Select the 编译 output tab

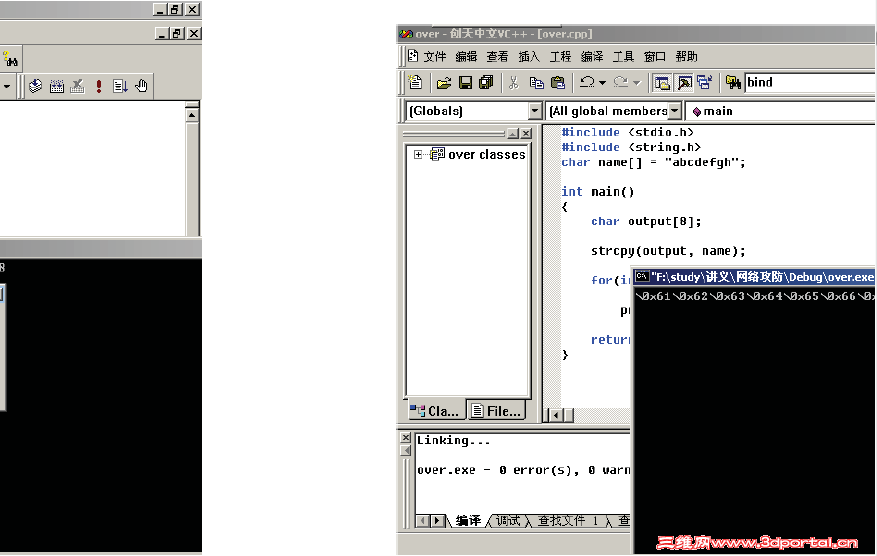(x=468, y=521)
